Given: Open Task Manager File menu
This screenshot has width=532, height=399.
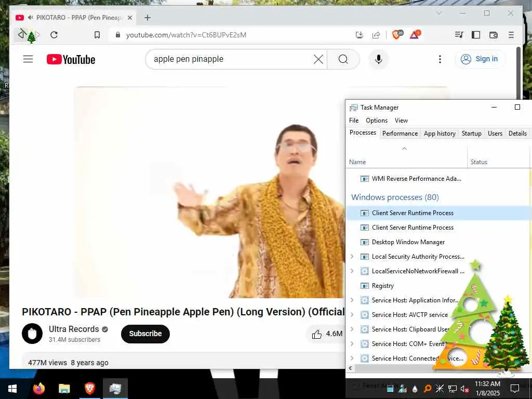Looking at the screenshot, I should click(354, 121).
